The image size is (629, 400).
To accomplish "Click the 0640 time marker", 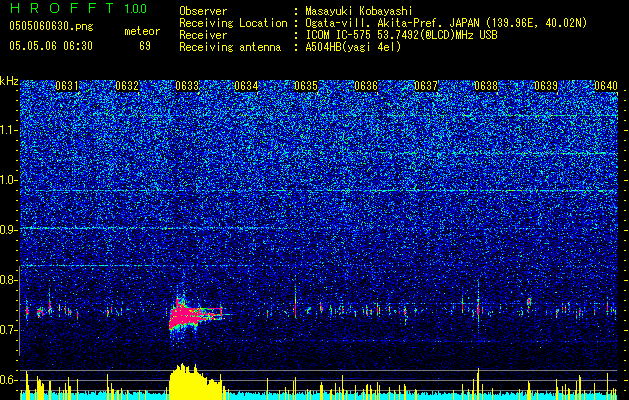I will pyautogui.click(x=606, y=86).
